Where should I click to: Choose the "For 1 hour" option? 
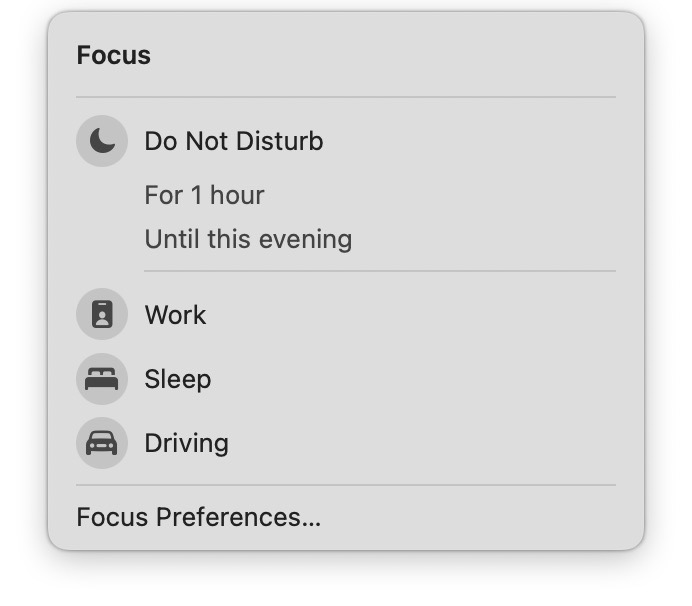pyautogui.click(x=204, y=195)
